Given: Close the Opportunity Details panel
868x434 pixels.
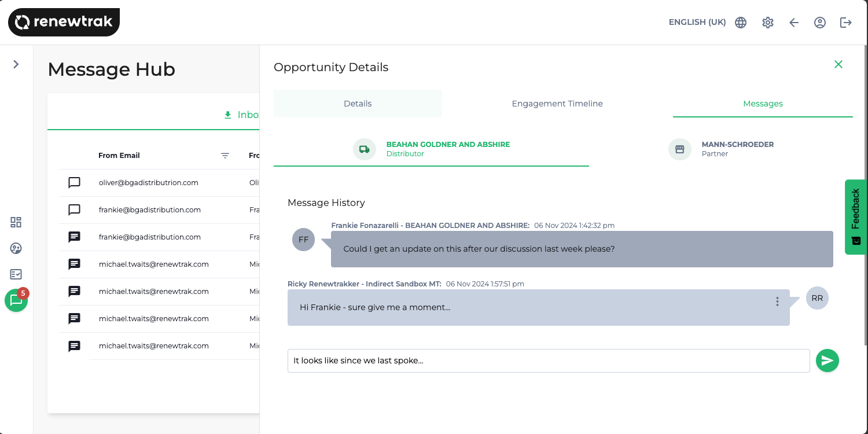Looking at the screenshot, I should click(838, 64).
